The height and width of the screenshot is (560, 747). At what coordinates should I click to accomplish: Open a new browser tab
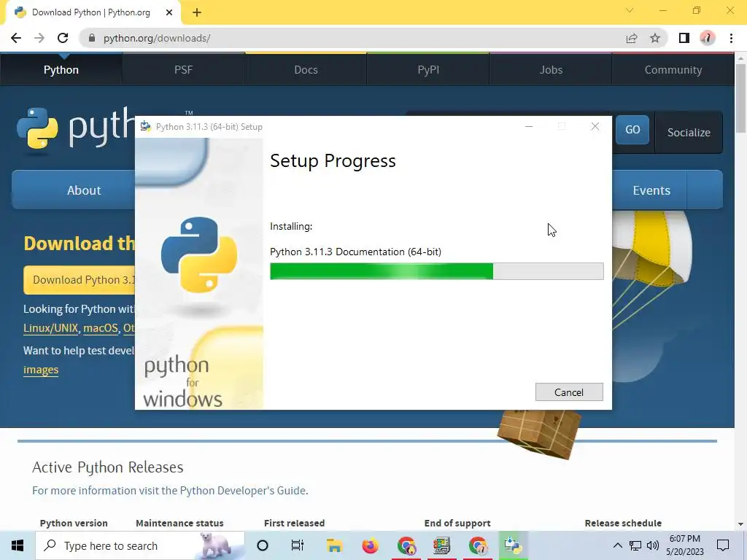pyautogui.click(x=197, y=12)
